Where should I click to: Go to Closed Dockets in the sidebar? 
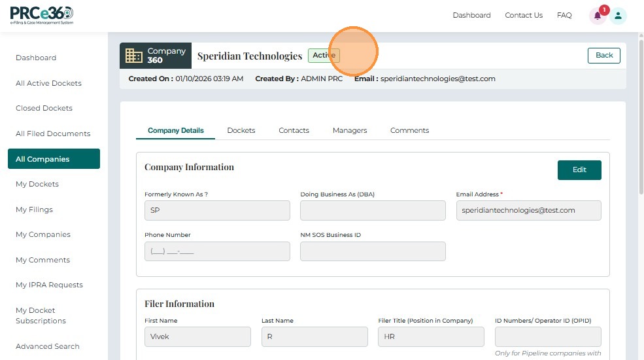(44, 108)
